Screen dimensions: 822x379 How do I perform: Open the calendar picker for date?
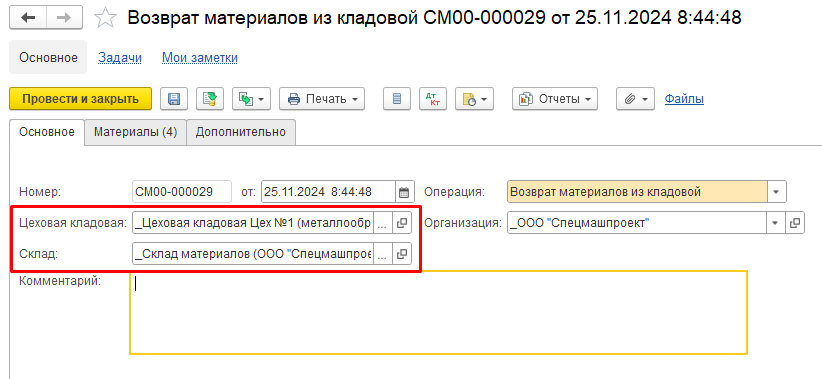404,192
